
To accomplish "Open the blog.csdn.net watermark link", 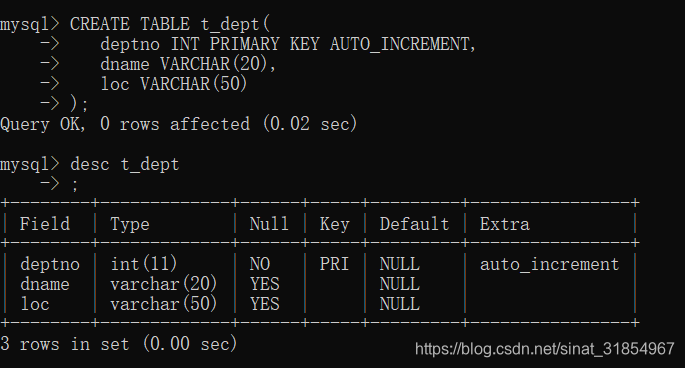I will [x=545, y=349].
